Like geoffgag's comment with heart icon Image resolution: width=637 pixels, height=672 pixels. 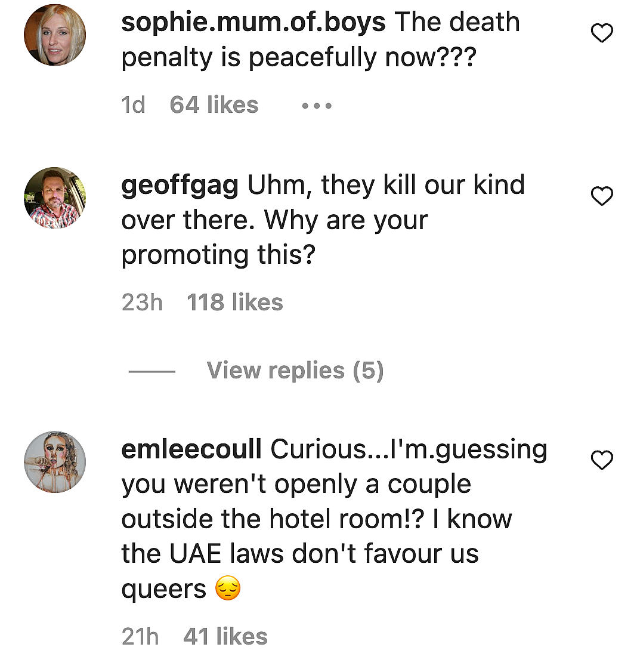point(601,196)
